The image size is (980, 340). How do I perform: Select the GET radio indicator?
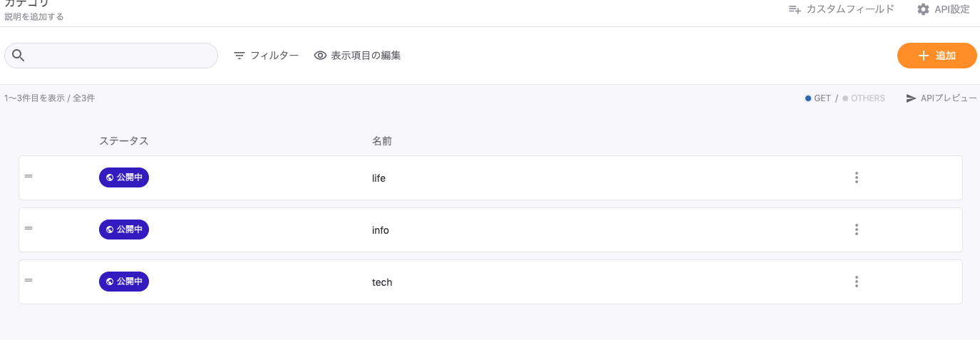[x=808, y=98]
